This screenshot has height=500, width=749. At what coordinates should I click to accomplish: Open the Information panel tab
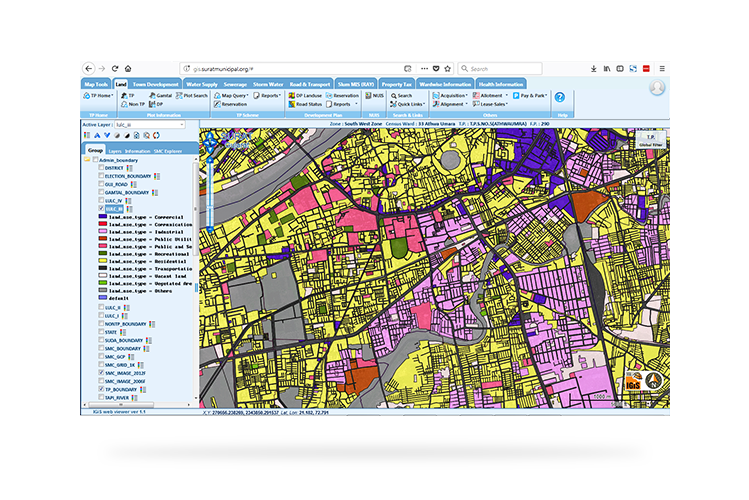coord(138,151)
